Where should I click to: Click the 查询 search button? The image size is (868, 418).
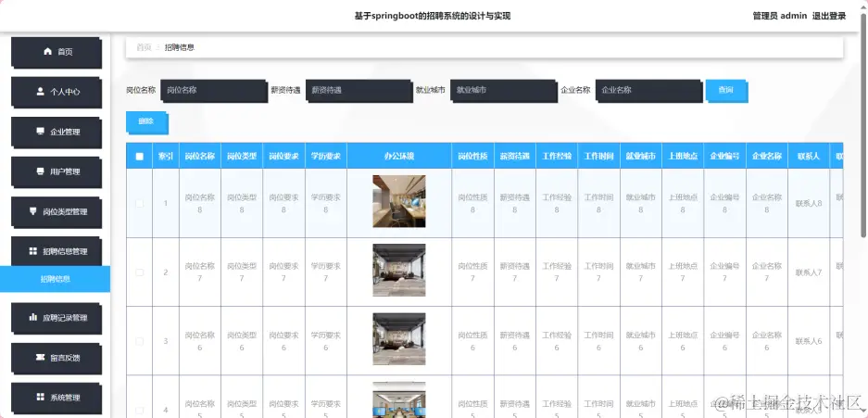(x=727, y=91)
